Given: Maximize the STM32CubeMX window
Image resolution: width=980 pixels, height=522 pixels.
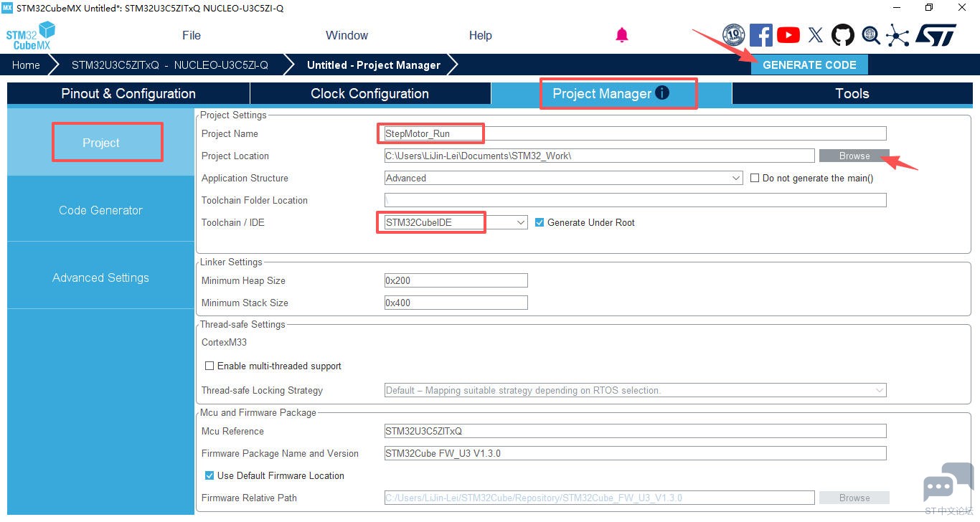Looking at the screenshot, I should click(929, 7).
